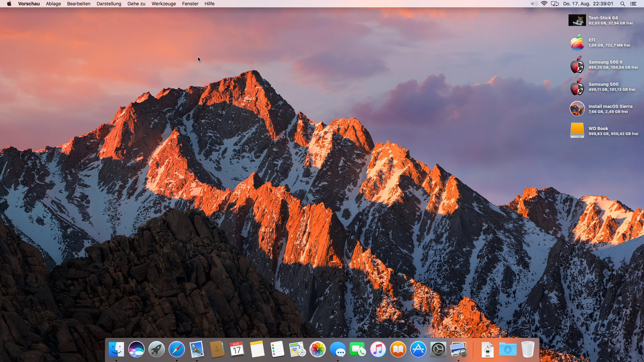Show Notification Center list icon
644x362 pixels.
coord(633,4)
